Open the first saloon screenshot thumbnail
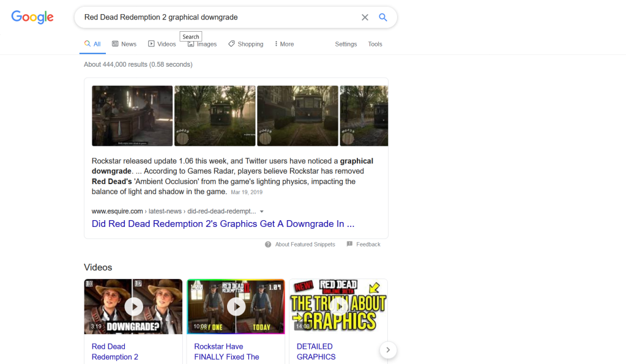This screenshot has height=364, width=626. pos(132,116)
